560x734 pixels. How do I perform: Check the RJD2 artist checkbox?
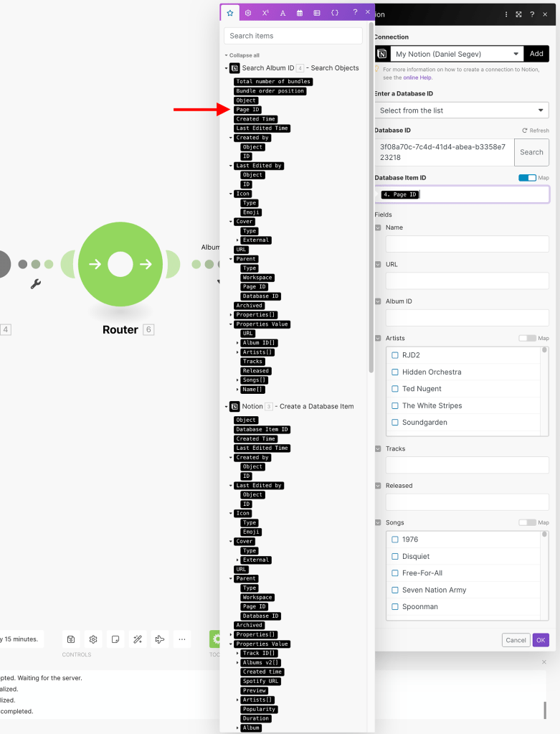[x=395, y=355]
